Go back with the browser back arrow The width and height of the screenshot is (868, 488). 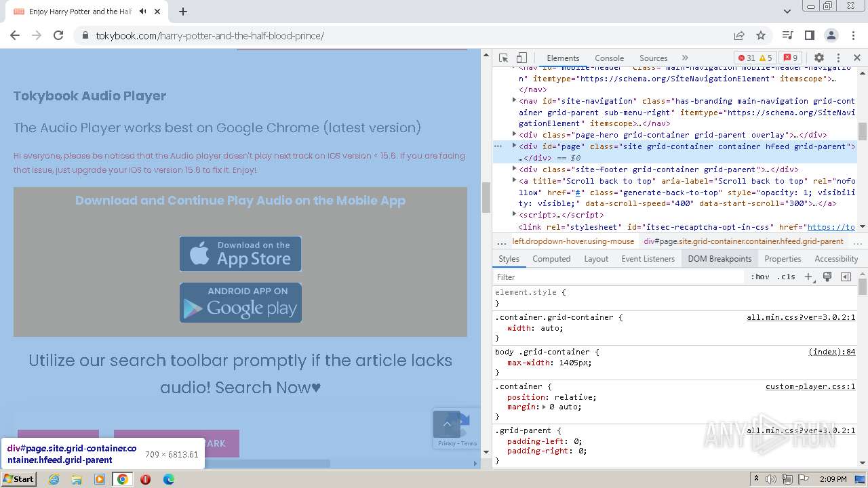pos(15,35)
